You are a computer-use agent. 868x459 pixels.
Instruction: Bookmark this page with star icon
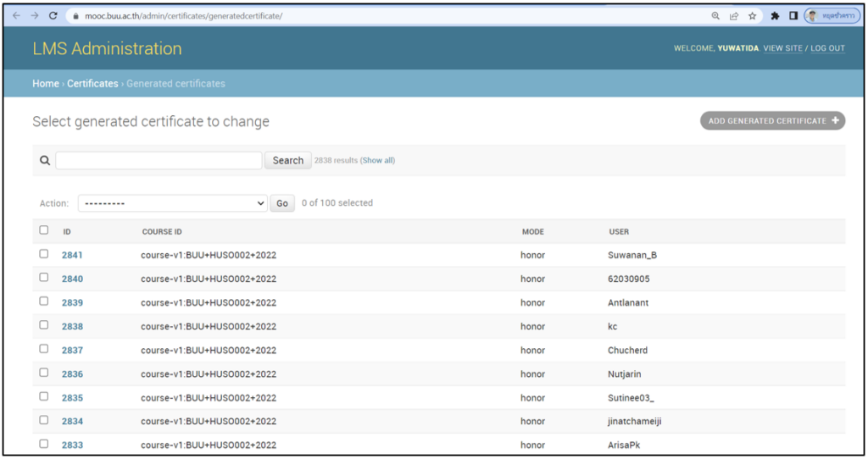pos(752,15)
